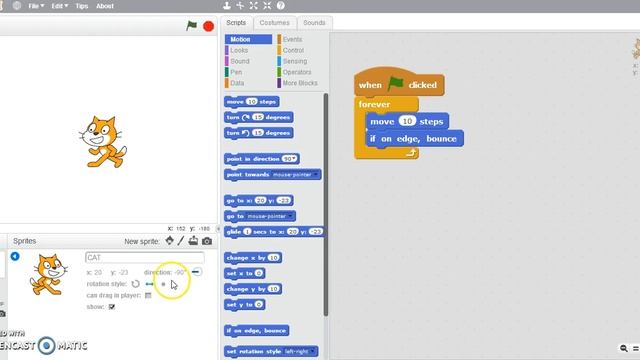This screenshot has width=640, height=360.
Task: Select left-right rotation style icon
Action: (149, 284)
